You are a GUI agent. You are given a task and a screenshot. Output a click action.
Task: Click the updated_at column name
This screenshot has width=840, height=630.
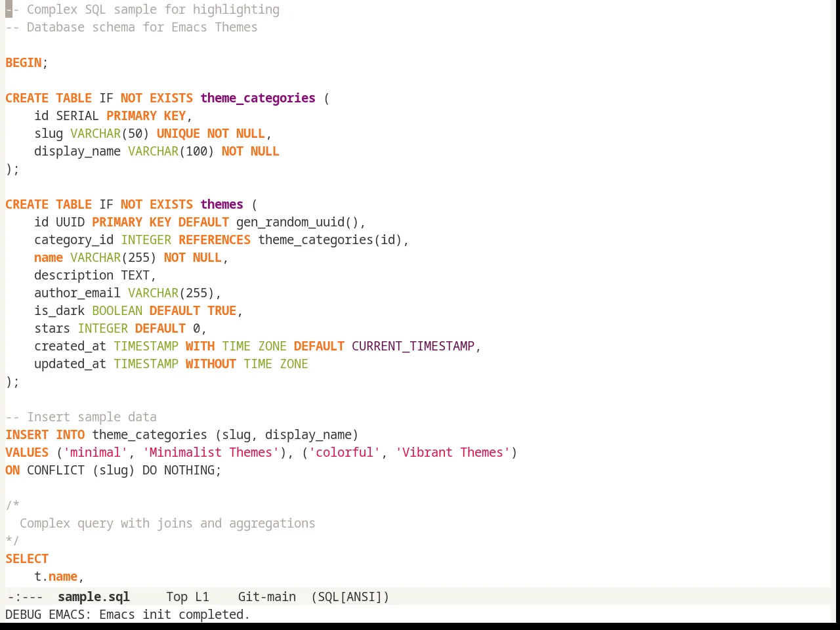point(70,364)
